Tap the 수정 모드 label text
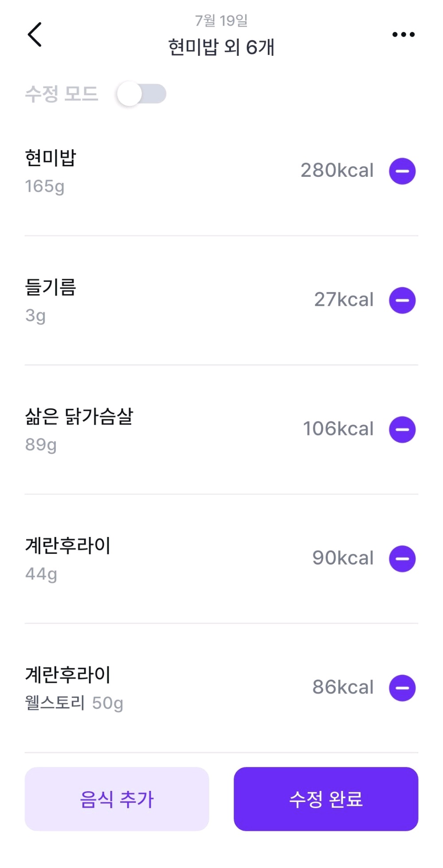Screen dimensions: 443x868 [x=61, y=94]
